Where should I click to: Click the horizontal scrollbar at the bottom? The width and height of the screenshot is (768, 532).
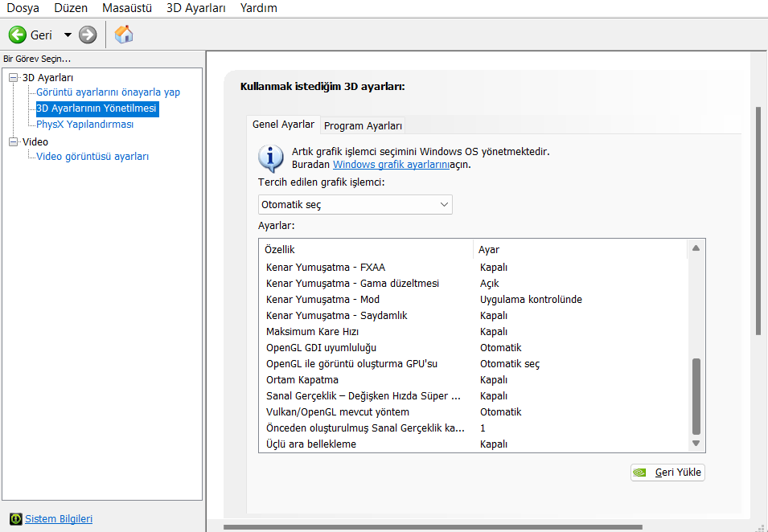click(x=433, y=528)
